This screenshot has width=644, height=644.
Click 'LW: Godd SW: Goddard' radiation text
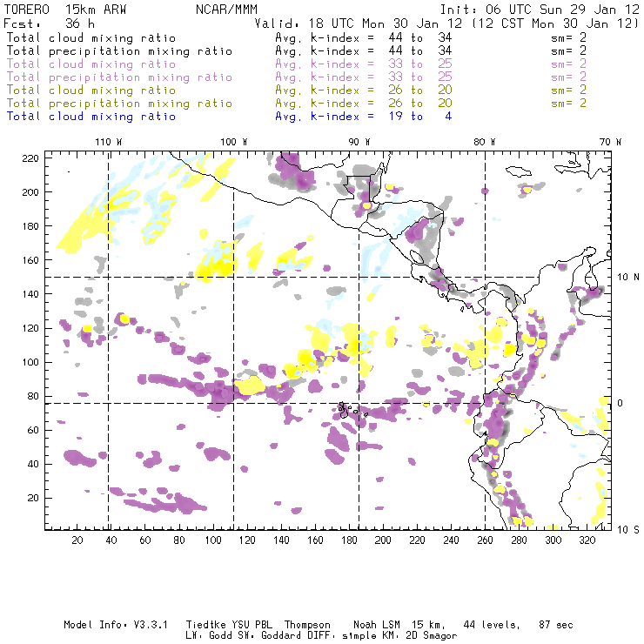244,636
